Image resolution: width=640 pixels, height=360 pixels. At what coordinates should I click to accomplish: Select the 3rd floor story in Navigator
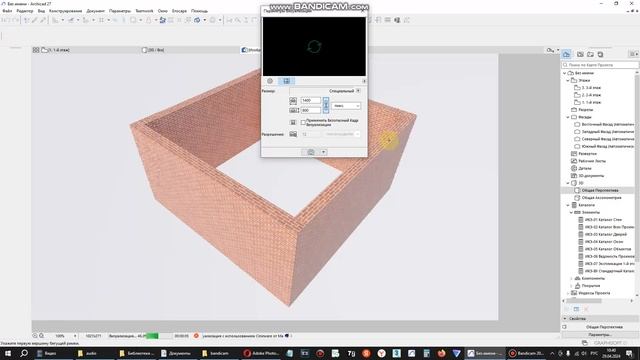[588, 88]
